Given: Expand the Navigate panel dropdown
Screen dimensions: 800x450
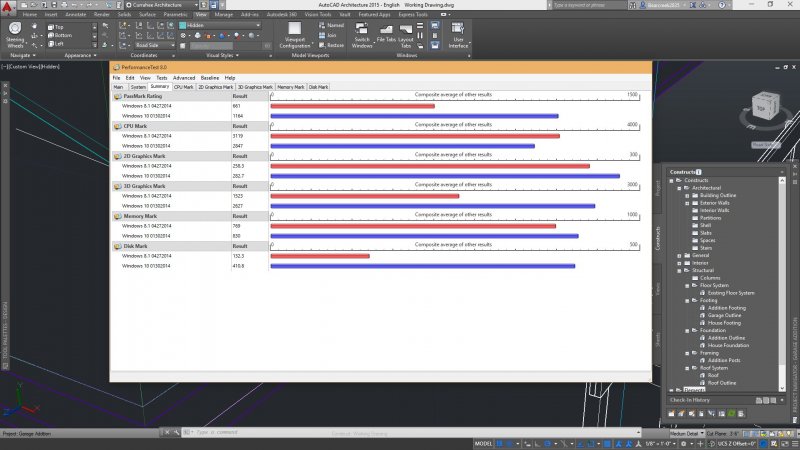Looking at the screenshot, I should 23,55.
